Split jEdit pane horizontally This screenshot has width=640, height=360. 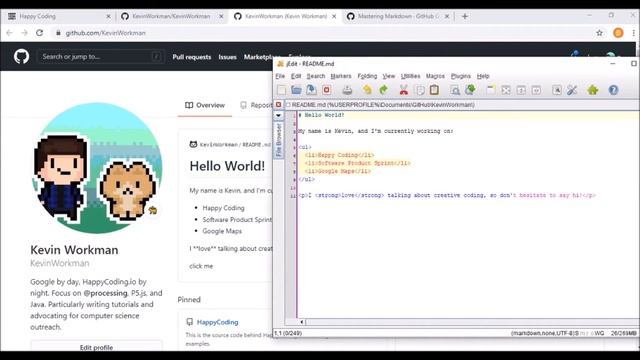521,90
